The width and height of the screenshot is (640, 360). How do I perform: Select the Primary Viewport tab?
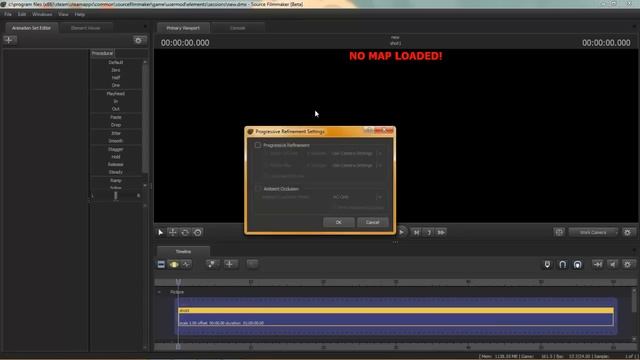tap(183, 28)
